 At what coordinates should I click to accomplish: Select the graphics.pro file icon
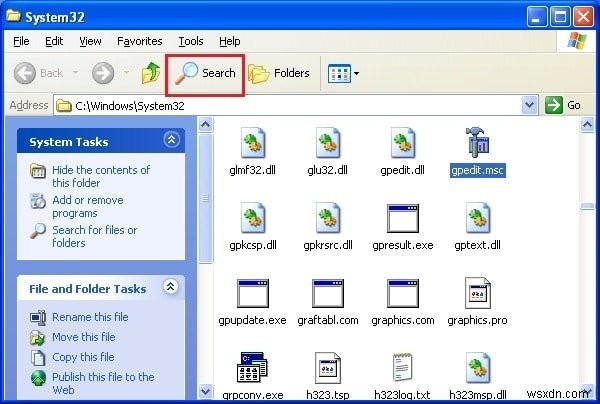[x=478, y=293]
